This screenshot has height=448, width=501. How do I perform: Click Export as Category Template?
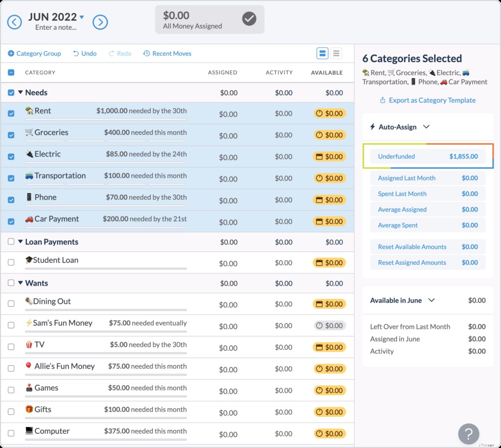(428, 100)
